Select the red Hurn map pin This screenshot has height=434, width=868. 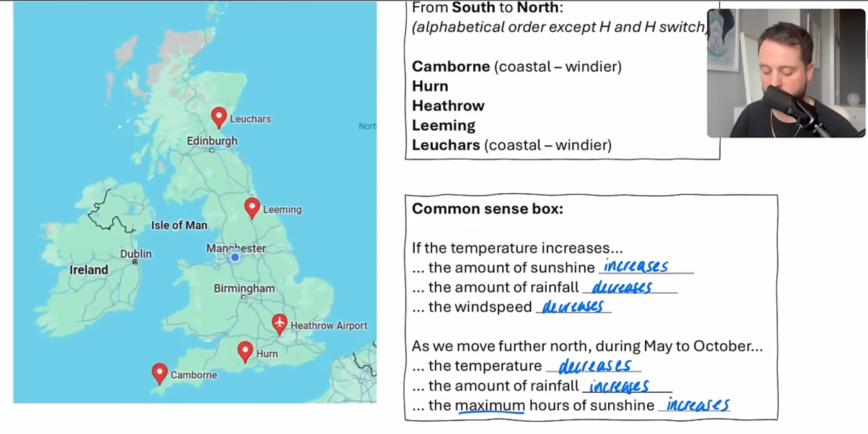[x=245, y=351]
